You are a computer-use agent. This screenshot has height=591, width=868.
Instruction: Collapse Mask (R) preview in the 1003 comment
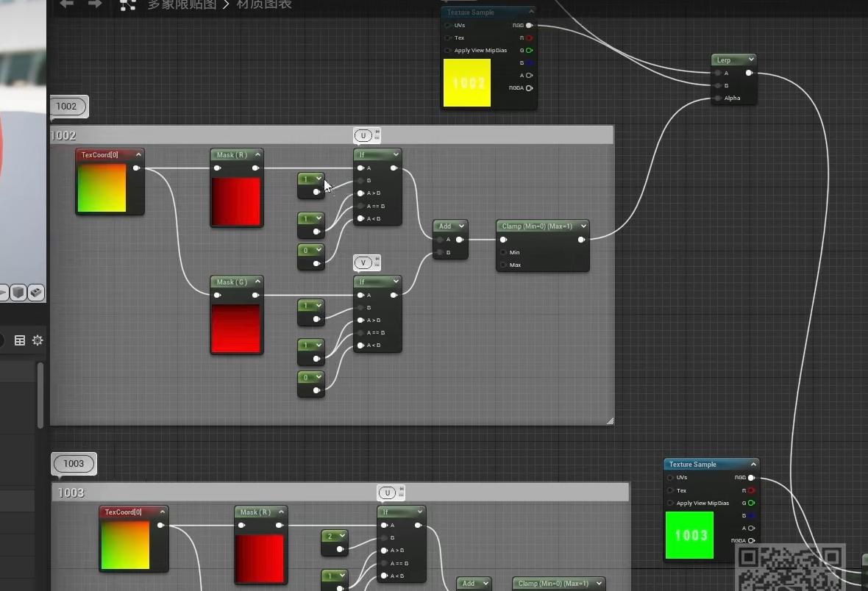tap(281, 512)
